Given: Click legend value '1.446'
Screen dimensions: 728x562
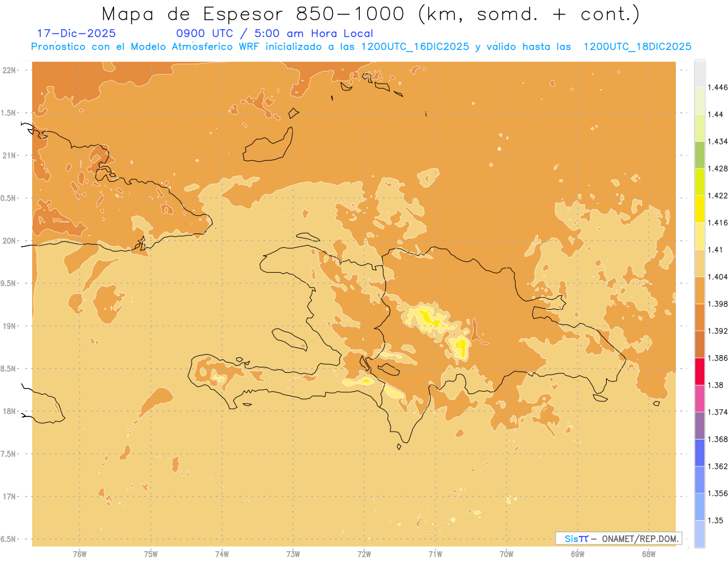Looking at the screenshot, I should (x=717, y=87).
